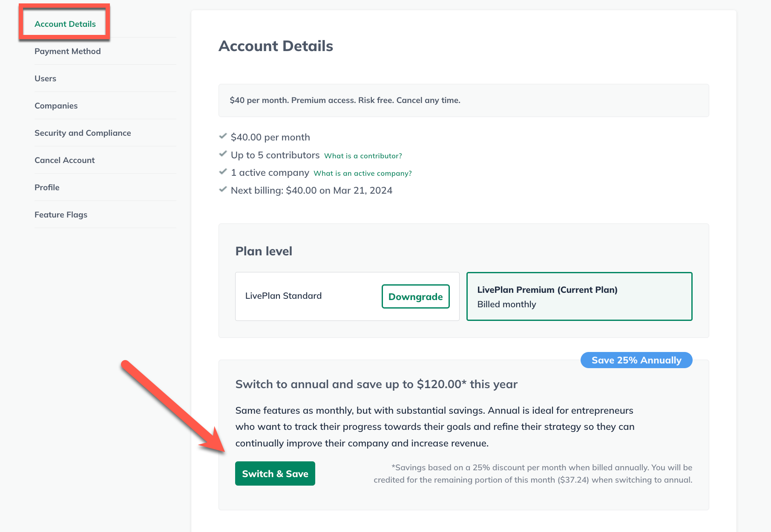Click 'What is an active company?' link
771x532 pixels.
362,173
